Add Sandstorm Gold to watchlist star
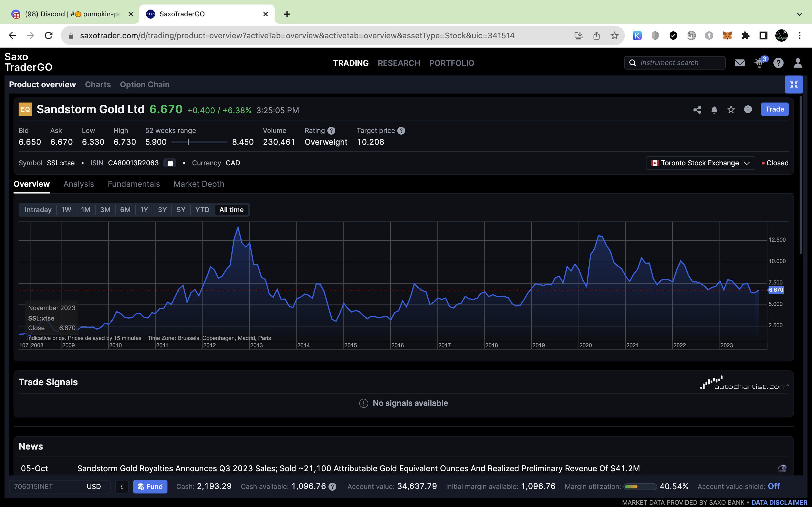 (x=731, y=110)
